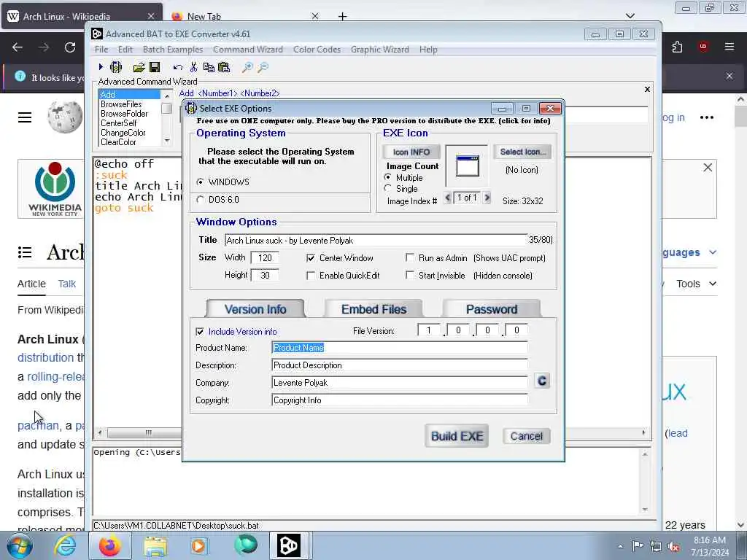Click the Zoom Out magnifier icon
This screenshot has height=560, width=747.
263,68
